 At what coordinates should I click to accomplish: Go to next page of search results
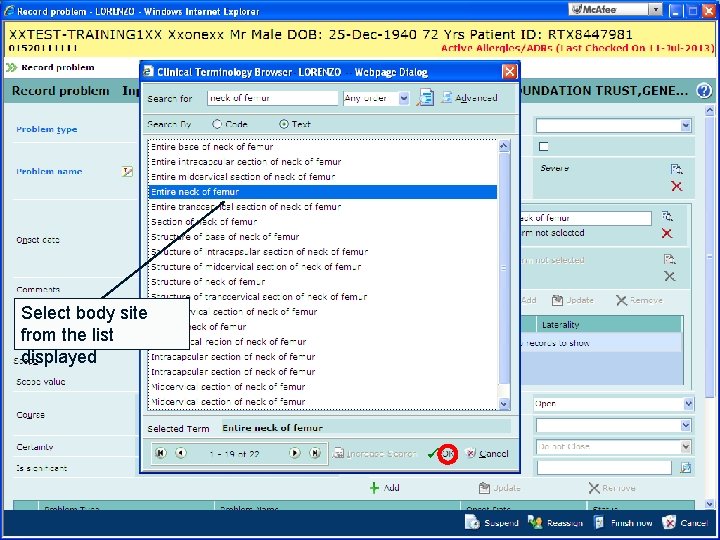(294, 453)
